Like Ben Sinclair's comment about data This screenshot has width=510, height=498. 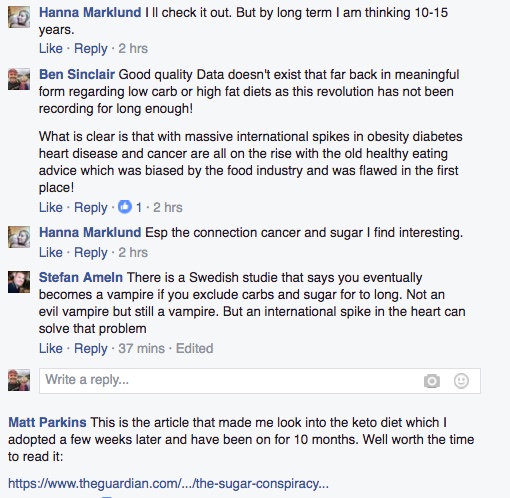tap(51, 207)
